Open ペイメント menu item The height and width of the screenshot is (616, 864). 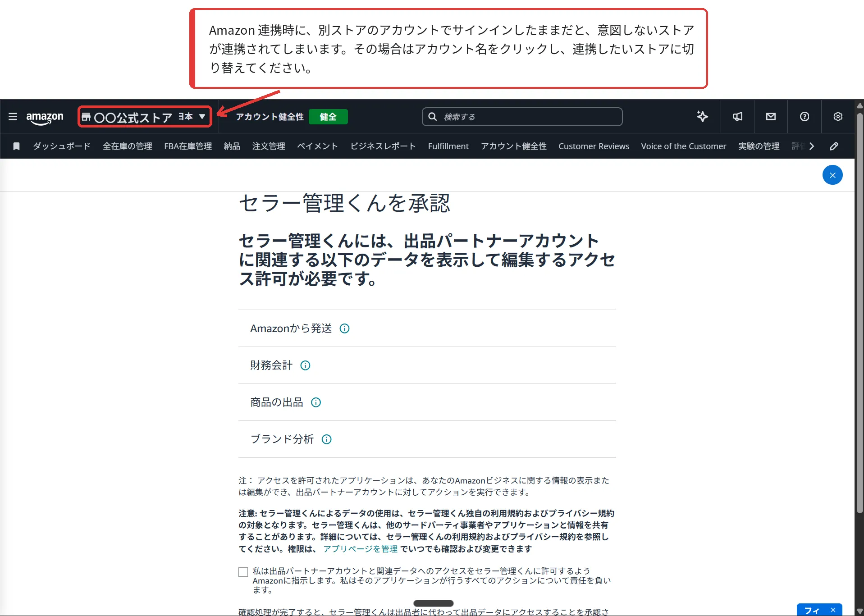[318, 146]
